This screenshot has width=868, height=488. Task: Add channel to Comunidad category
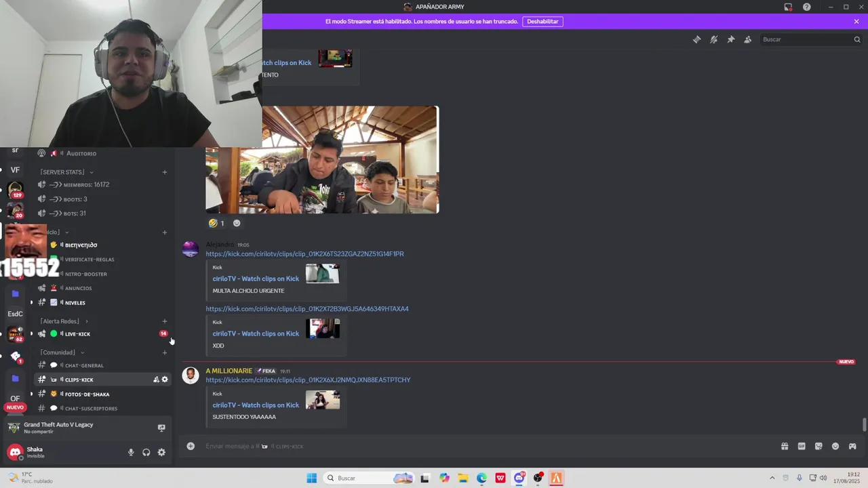[x=164, y=352]
